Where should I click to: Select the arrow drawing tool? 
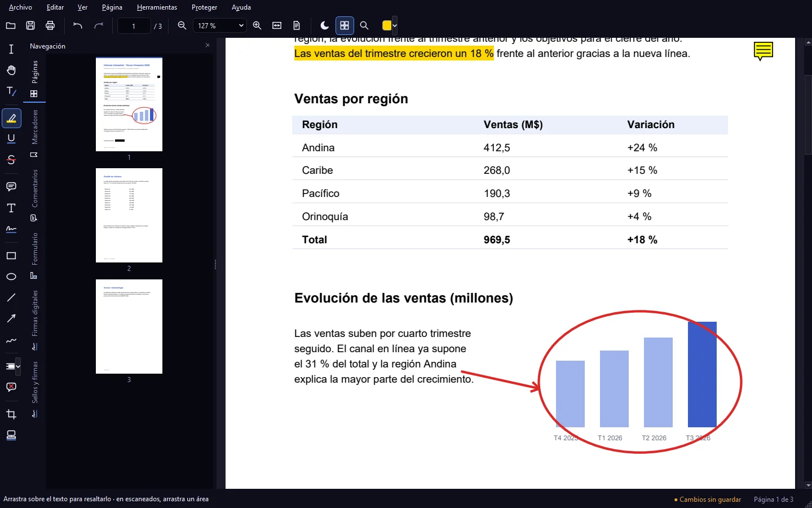coord(11,319)
